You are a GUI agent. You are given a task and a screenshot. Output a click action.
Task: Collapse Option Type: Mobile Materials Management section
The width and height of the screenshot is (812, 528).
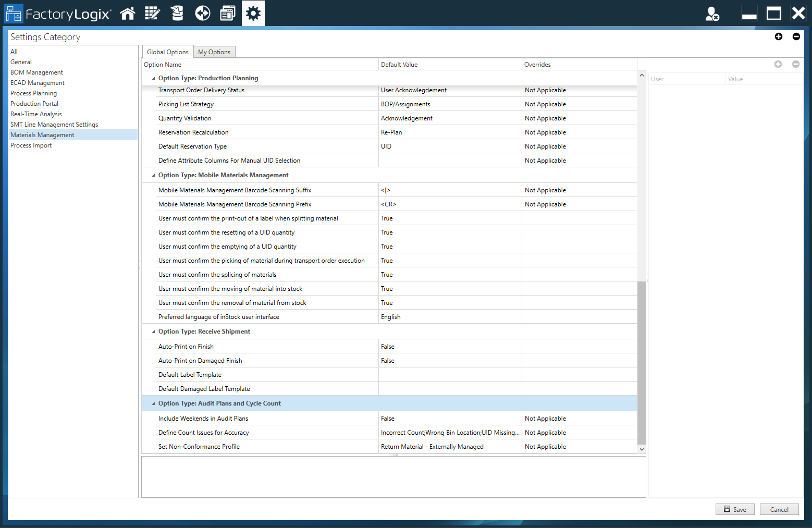[152, 175]
